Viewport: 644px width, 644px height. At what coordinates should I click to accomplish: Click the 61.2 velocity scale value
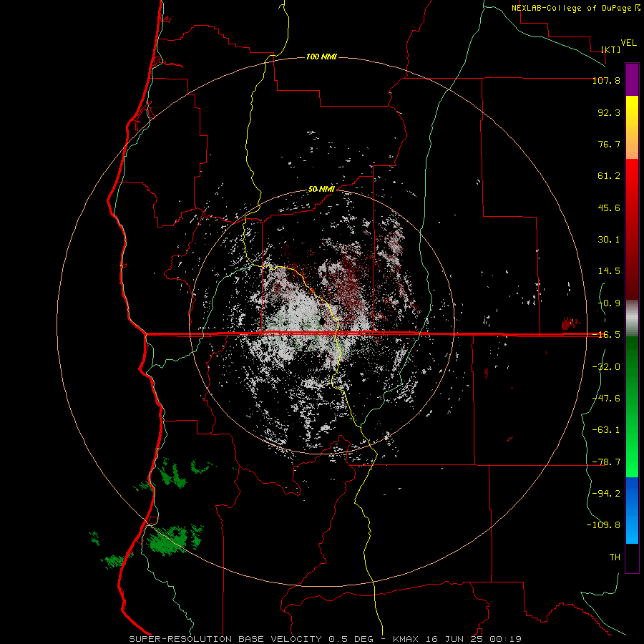(609, 176)
